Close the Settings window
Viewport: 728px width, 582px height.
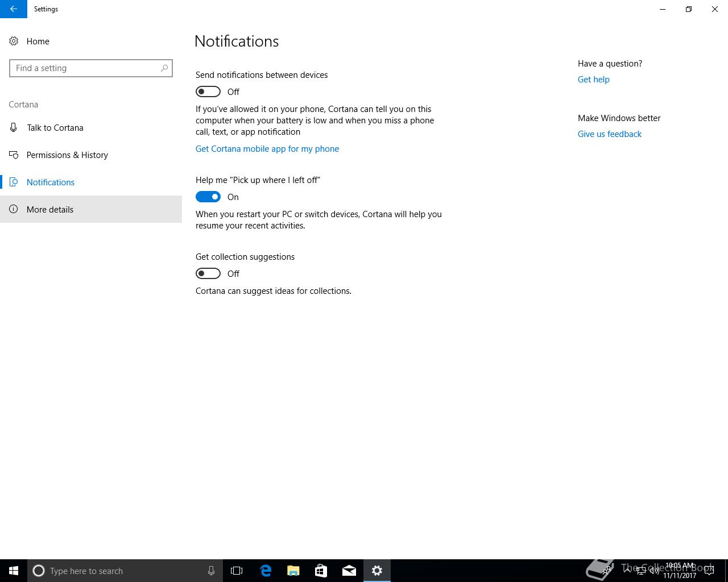coord(715,9)
